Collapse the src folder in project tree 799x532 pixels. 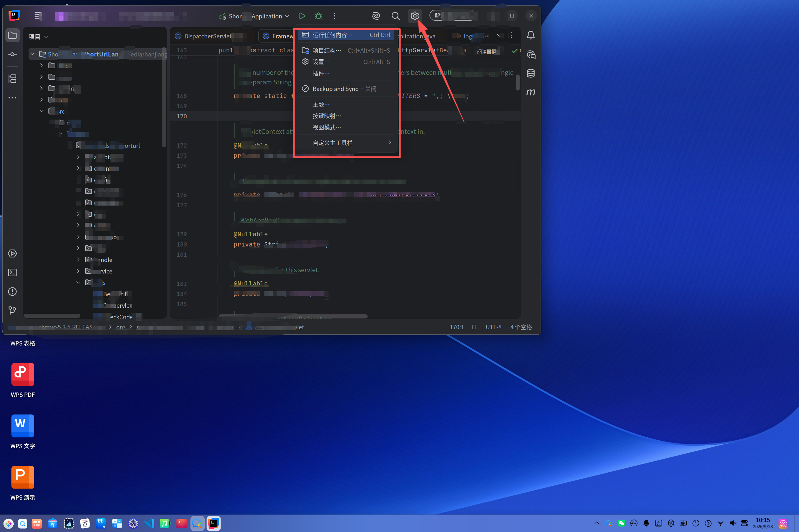pyautogui.click(x=41, y=111)
